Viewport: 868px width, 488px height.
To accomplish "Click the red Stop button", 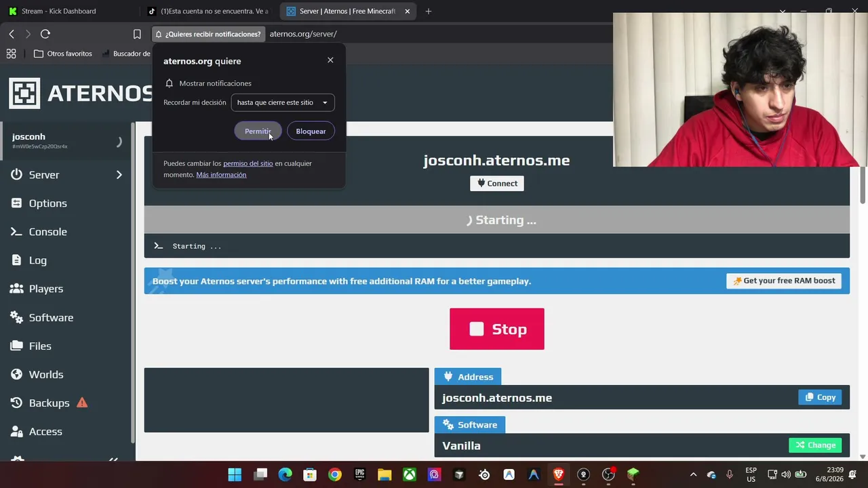I will (x=497, y=329).
